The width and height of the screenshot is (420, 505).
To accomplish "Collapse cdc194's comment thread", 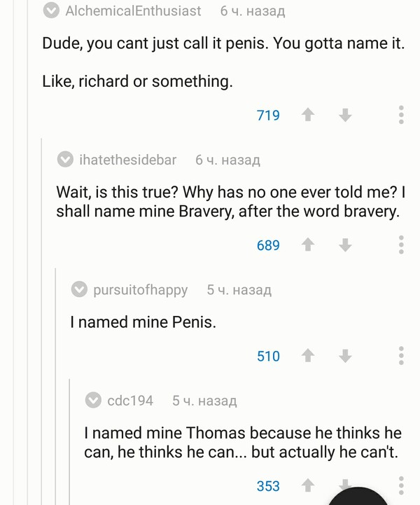I will pos(93,401).
